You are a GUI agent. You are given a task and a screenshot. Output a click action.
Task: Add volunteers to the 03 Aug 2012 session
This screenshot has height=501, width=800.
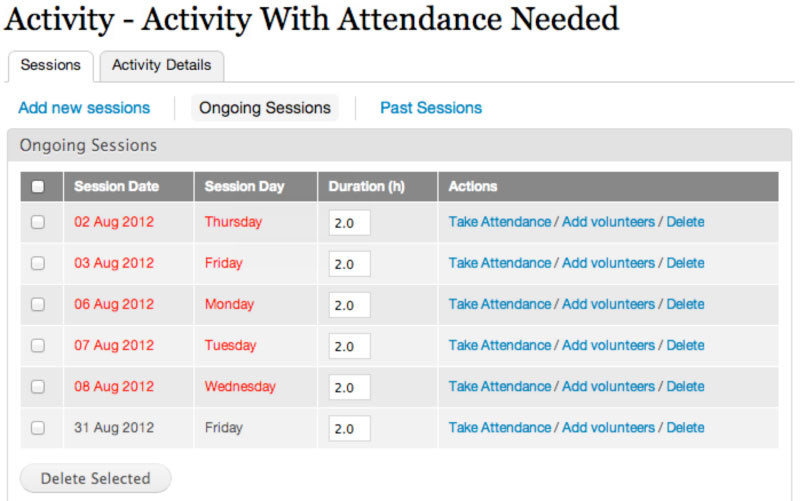coord(608,263)
